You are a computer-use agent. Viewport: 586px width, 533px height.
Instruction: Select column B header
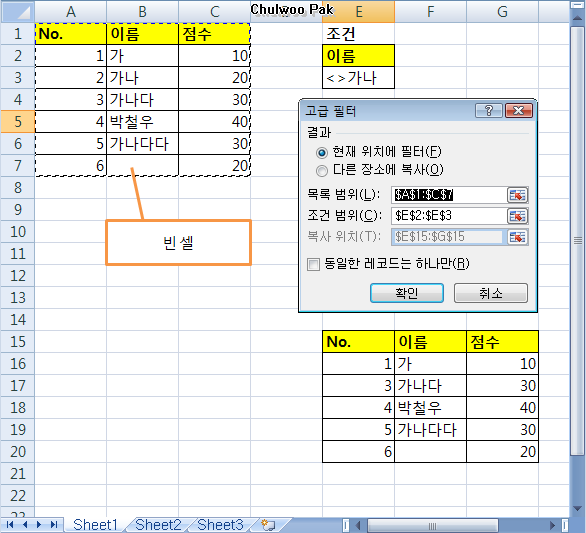tap(142, 12)
